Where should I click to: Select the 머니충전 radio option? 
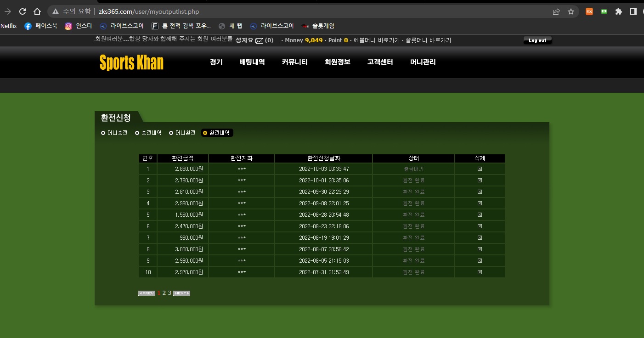coord(103,133)
